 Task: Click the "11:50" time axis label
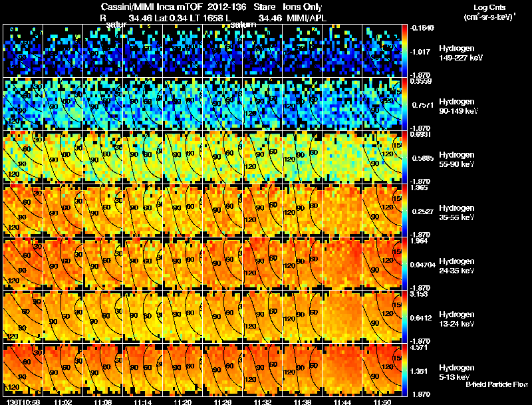(382, 402)
